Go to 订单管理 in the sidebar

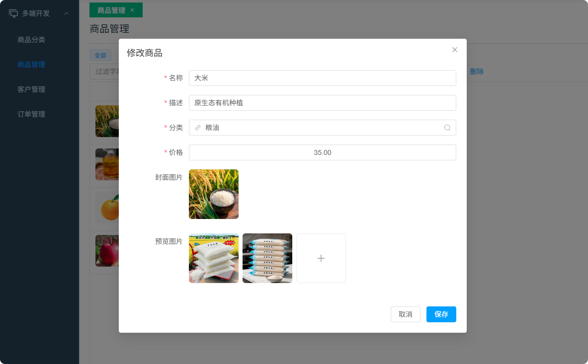pyautogui.click(x=31, y=114)
